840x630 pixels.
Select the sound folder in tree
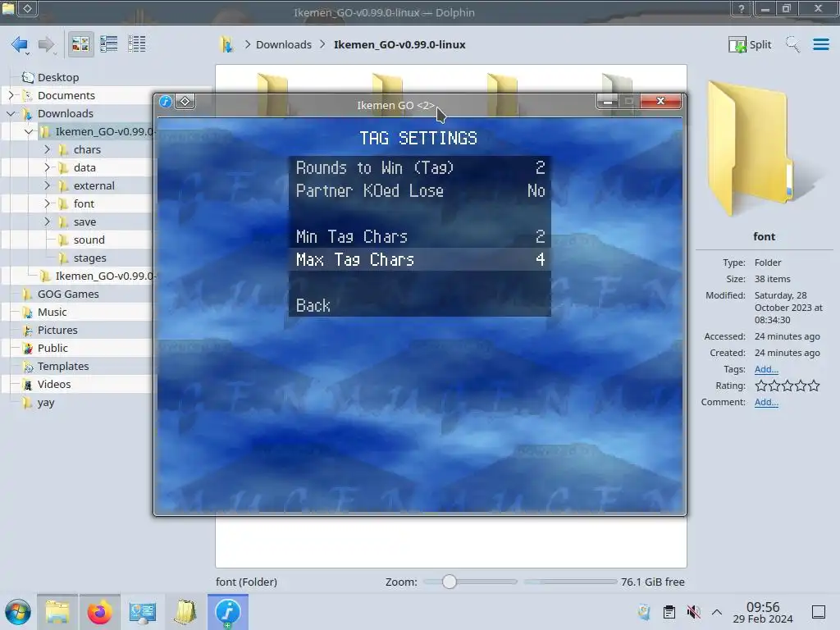point(89,240)
